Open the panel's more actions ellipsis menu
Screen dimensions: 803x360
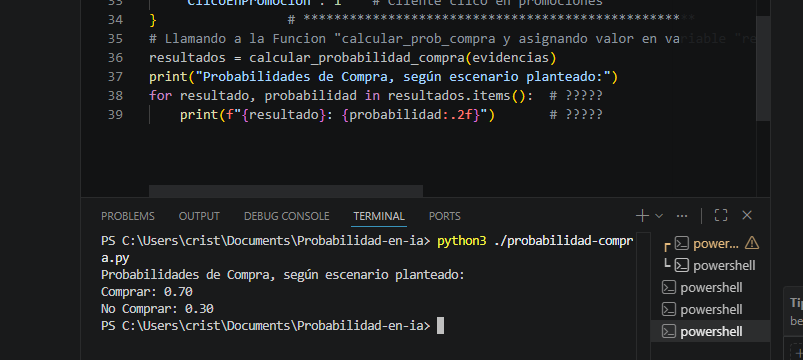[682, 216]
